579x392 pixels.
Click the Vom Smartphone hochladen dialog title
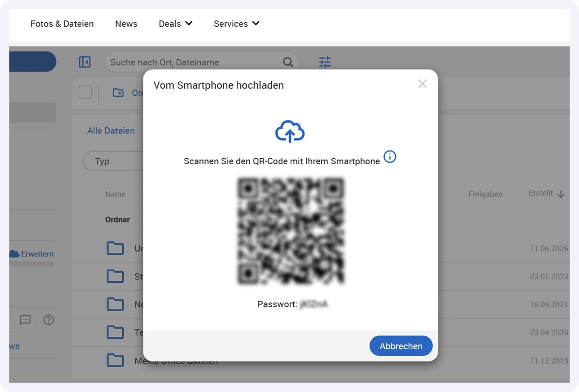pyautogui.click(x=219, y=85)
